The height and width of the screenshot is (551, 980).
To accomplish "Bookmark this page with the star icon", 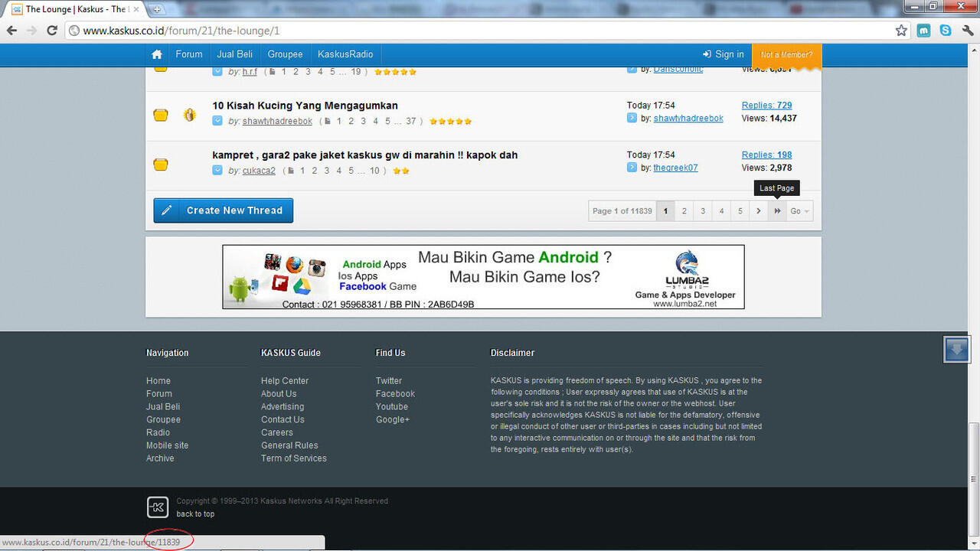I will pyautogui.click(x=901, y=31).
